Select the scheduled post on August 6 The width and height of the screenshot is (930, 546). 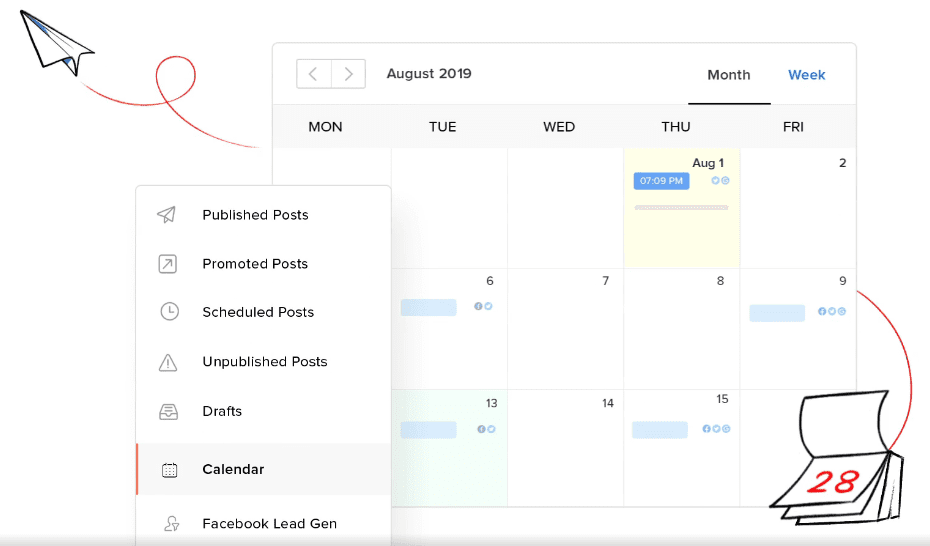pos(428,307)
